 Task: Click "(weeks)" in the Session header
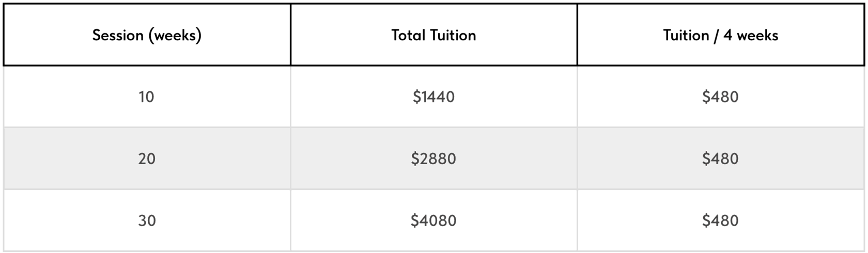click(x=175, y=36)
